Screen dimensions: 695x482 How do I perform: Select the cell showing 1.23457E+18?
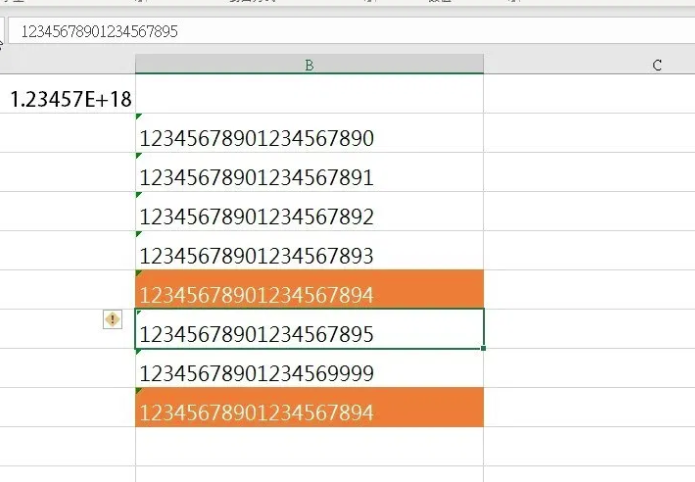coord(67,94)
